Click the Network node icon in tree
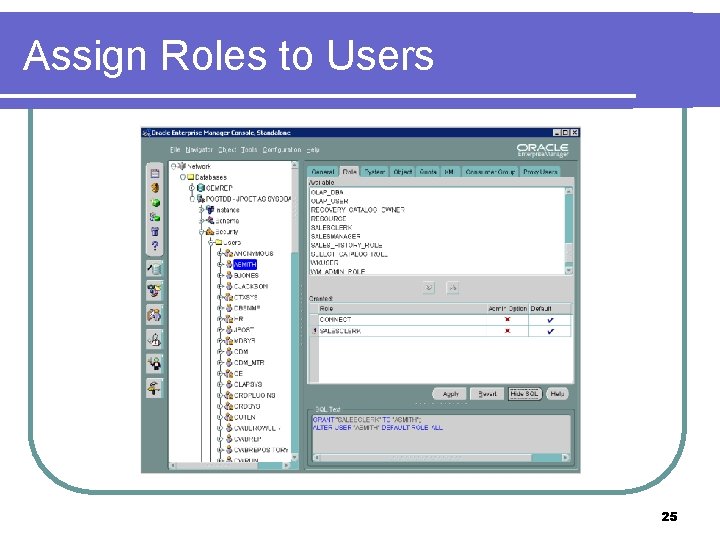 tap(182, 166)
